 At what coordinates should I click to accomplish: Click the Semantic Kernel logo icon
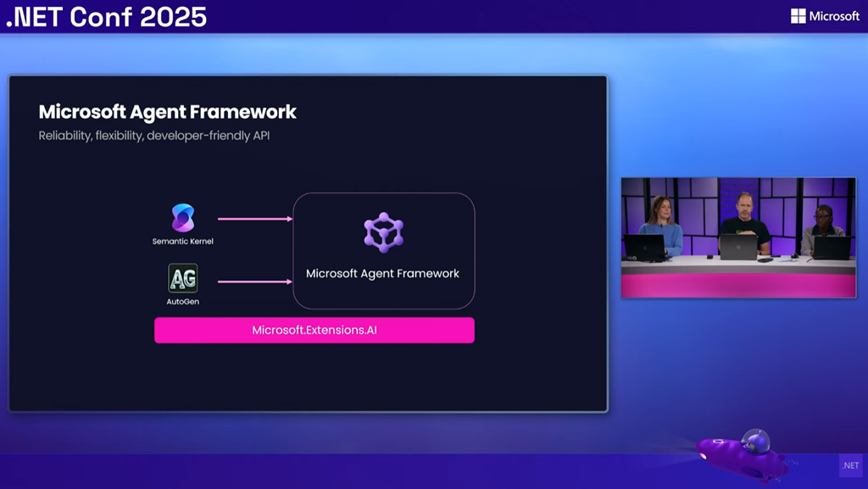pos(183,218)
